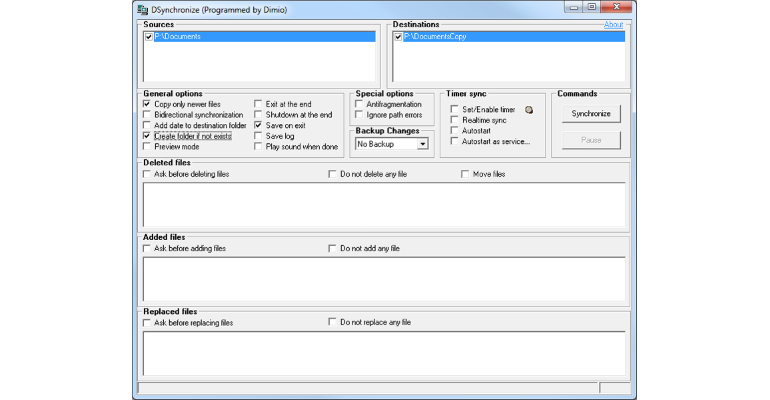Check Do not add any file
This screenshot has width=770, height=400.
(332, 248)
